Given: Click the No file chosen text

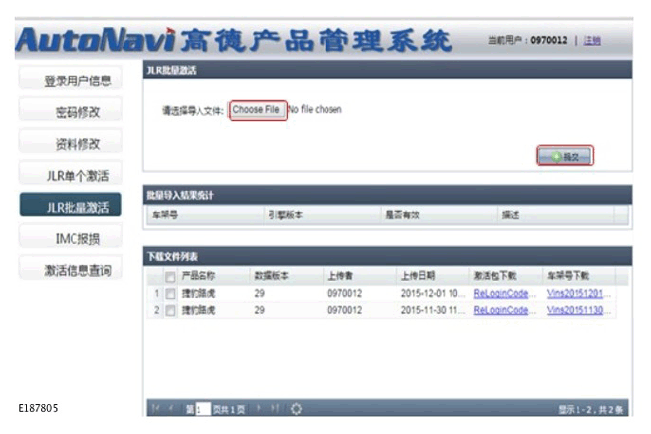Looking at the screenshot, I should pyautogui.click(x=315, y=110).
